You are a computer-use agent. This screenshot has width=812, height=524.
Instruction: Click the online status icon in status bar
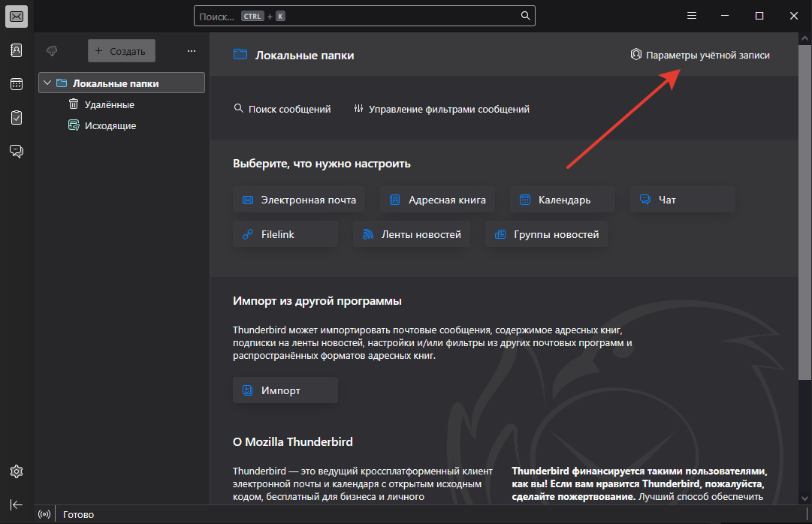tap(44, 515)
